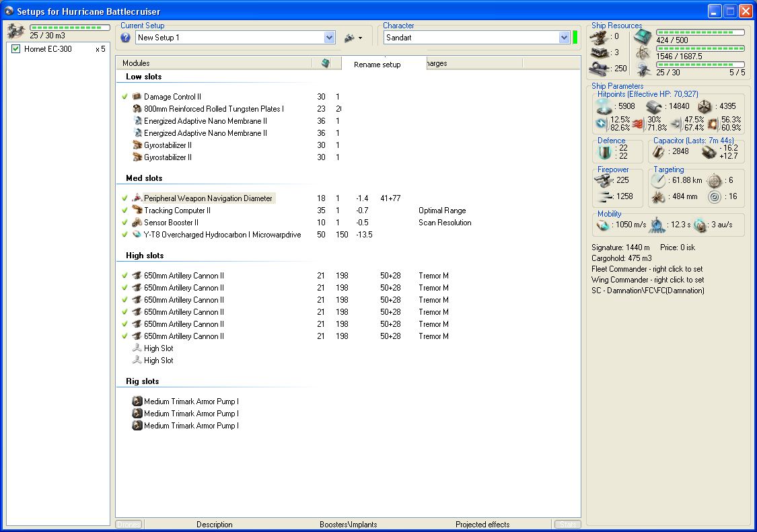The width and height of the screenshot is (757, 532).
Task: Click Fleet Commander - right click to set
Action: 647,269
